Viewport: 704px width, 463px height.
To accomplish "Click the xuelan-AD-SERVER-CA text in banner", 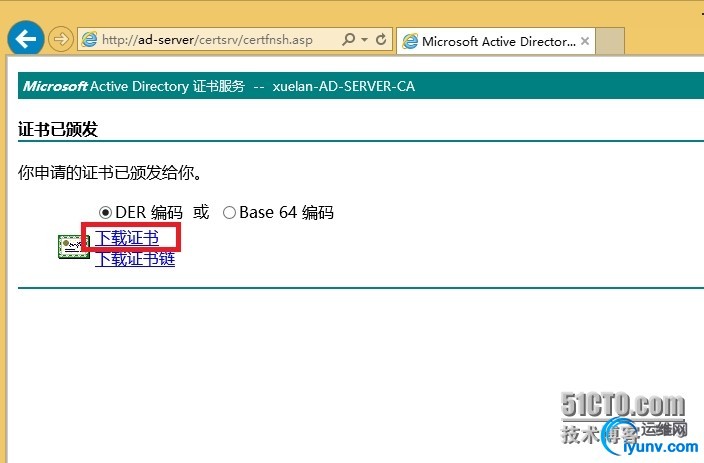I will [343, 86].
